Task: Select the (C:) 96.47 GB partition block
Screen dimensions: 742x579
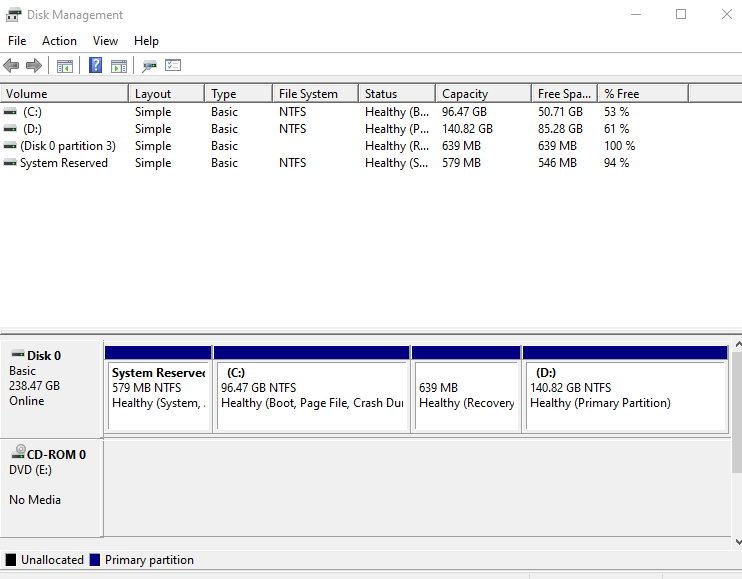Action: tap(311, 389)
